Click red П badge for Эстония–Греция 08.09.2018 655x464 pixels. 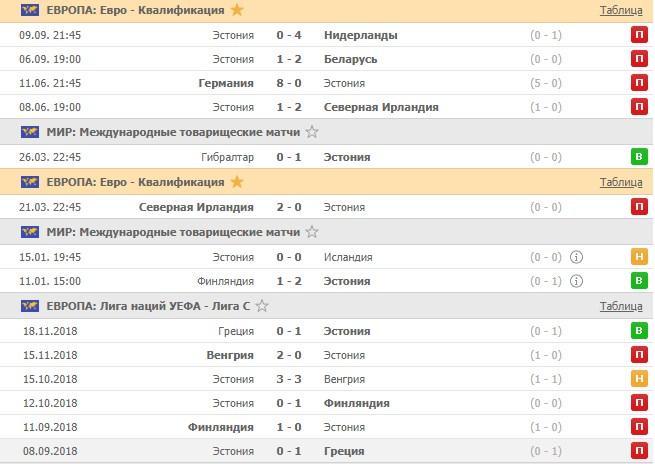coord(638,452)
